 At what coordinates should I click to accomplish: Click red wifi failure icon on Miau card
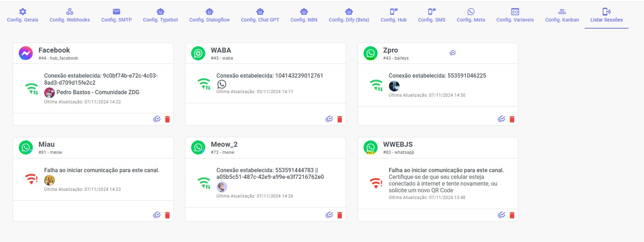click(x=31, y=179)
